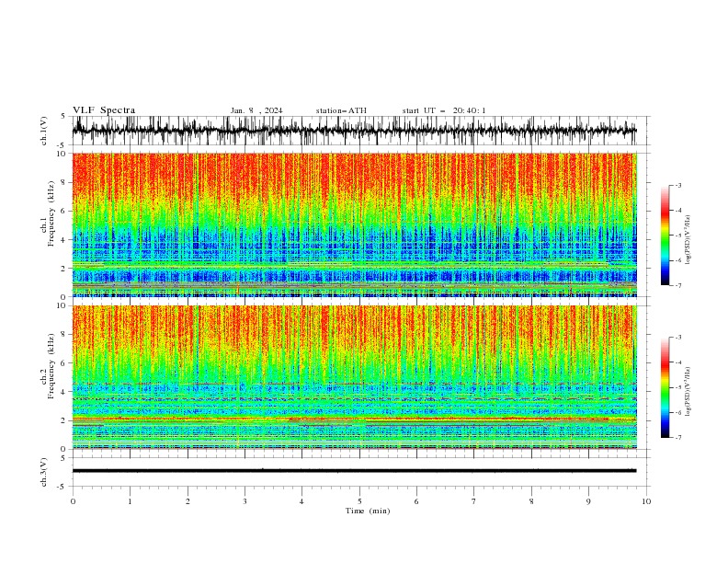
Task: Click the ch.1 color scale bar
Action: pyautogui.click(x=665, y=236)
